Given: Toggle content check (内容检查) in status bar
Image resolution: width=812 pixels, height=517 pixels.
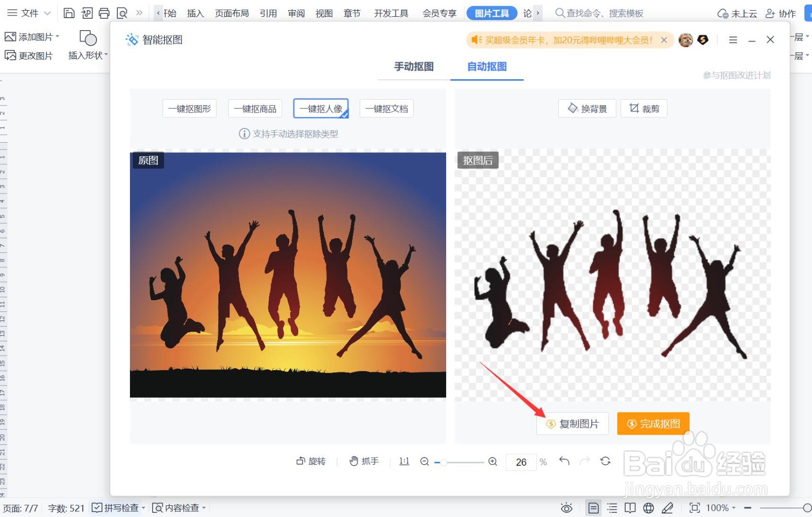Looking at the screenshot, I should [x=179, y=507].
